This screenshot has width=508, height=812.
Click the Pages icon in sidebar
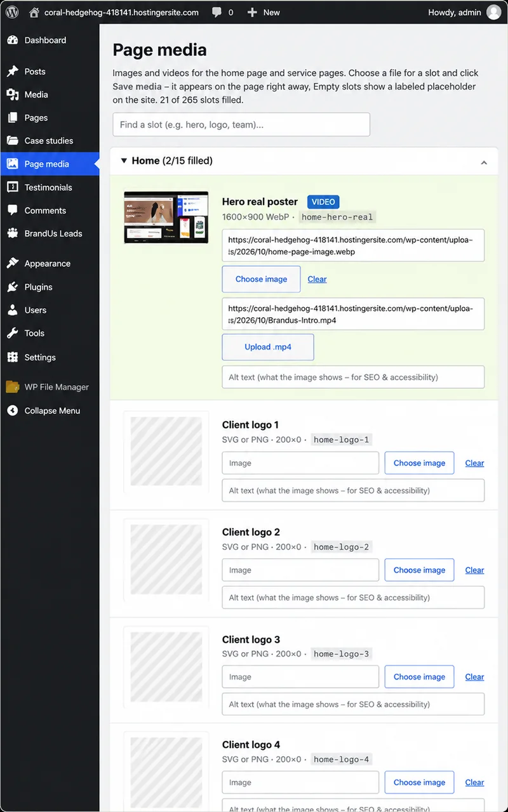click(x=13, y=118)
